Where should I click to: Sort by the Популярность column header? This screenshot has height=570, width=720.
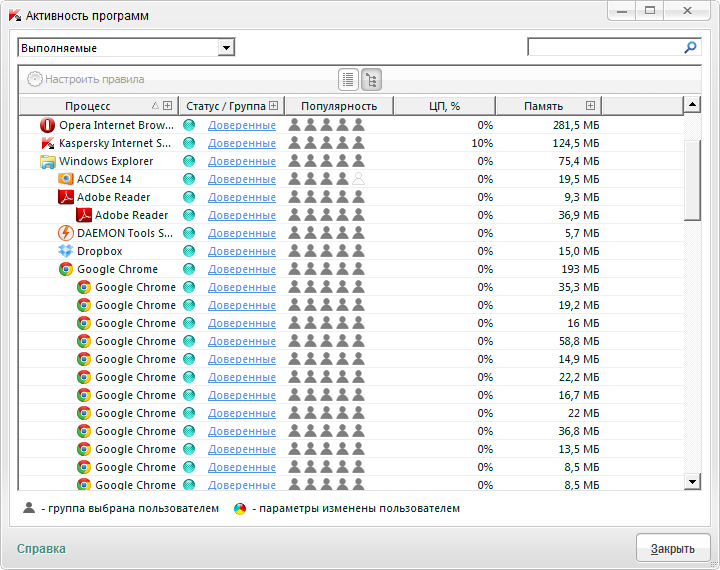click(x=339, y=106)
